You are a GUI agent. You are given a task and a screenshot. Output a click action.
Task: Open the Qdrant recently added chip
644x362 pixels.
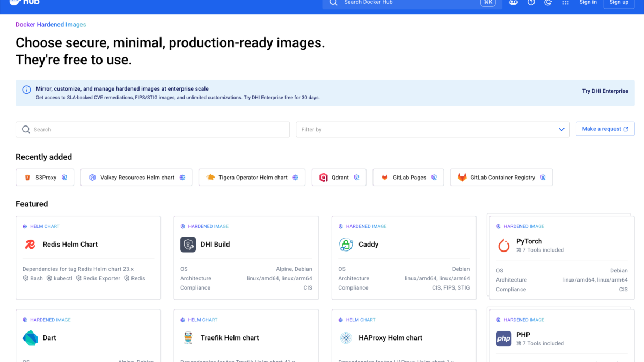[x=339, y=178]
